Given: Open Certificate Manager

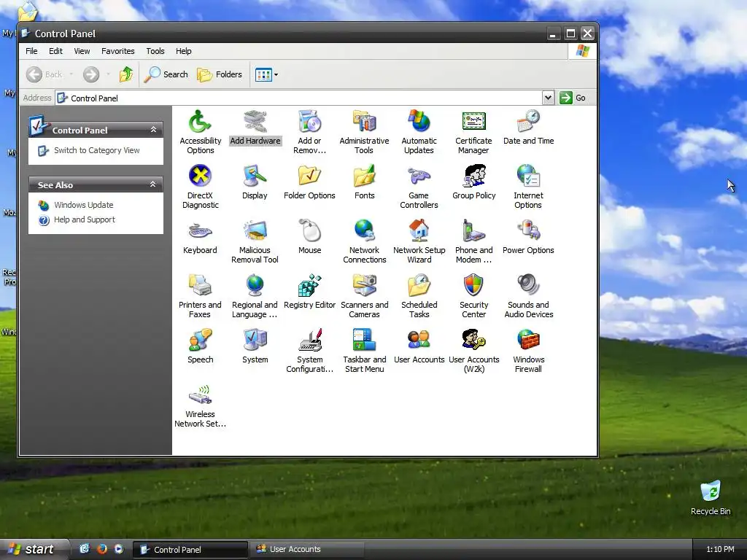Looking at the screenshot, I should (473, 132).
